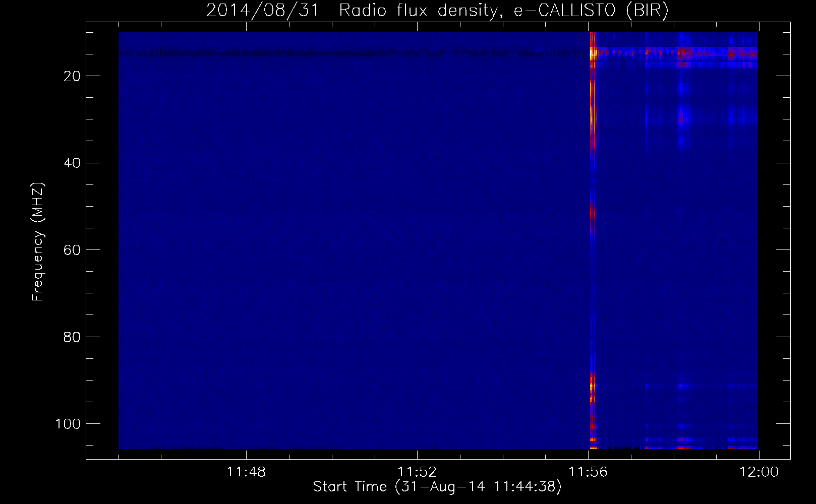Click the 12:00 time tick label

[x=759, y=472]
